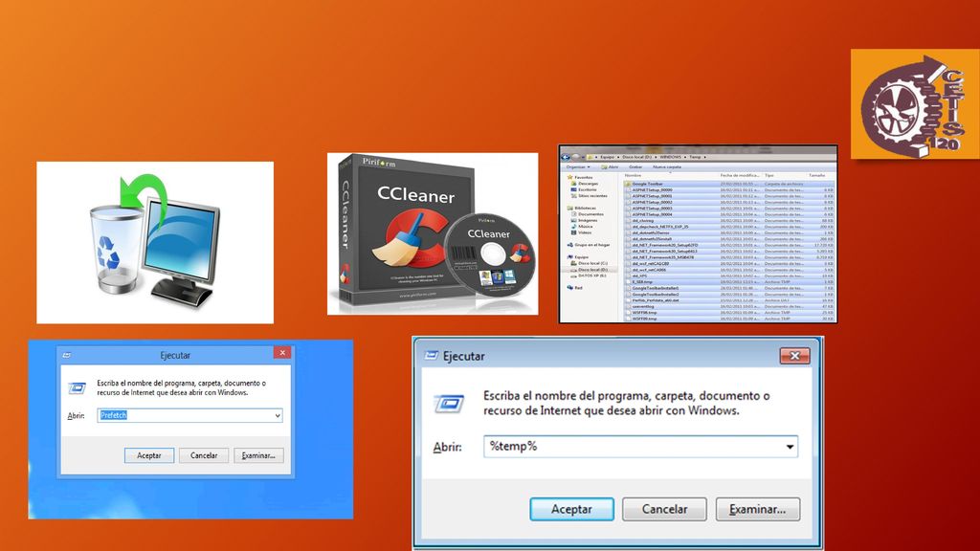Click the recycle bin restore image

click(155, 242)
